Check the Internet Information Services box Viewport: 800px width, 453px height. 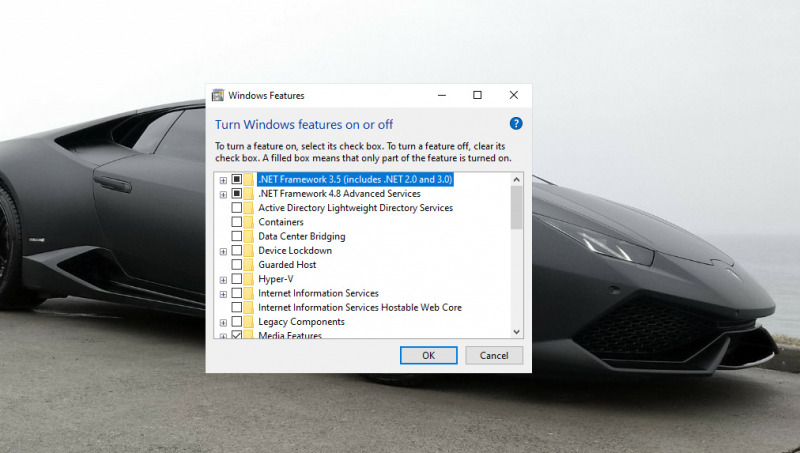236,293
